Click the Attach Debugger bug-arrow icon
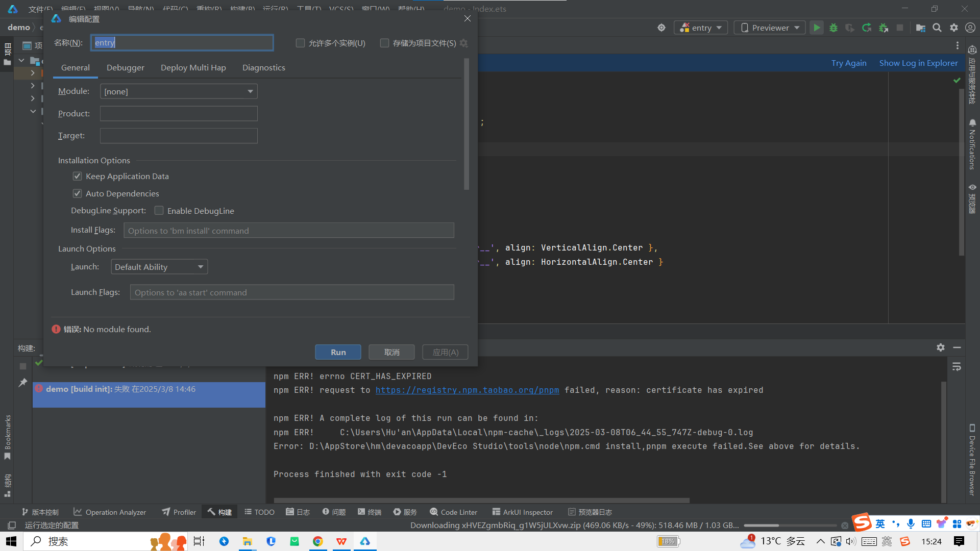980x551 pixels. pos(884,28)
